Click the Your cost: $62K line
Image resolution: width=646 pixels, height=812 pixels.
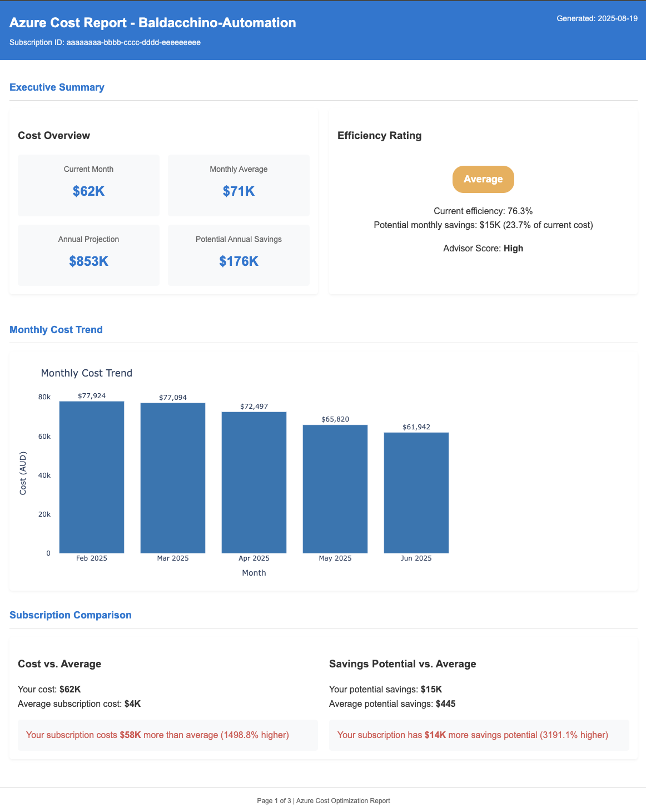coord(49,690)
